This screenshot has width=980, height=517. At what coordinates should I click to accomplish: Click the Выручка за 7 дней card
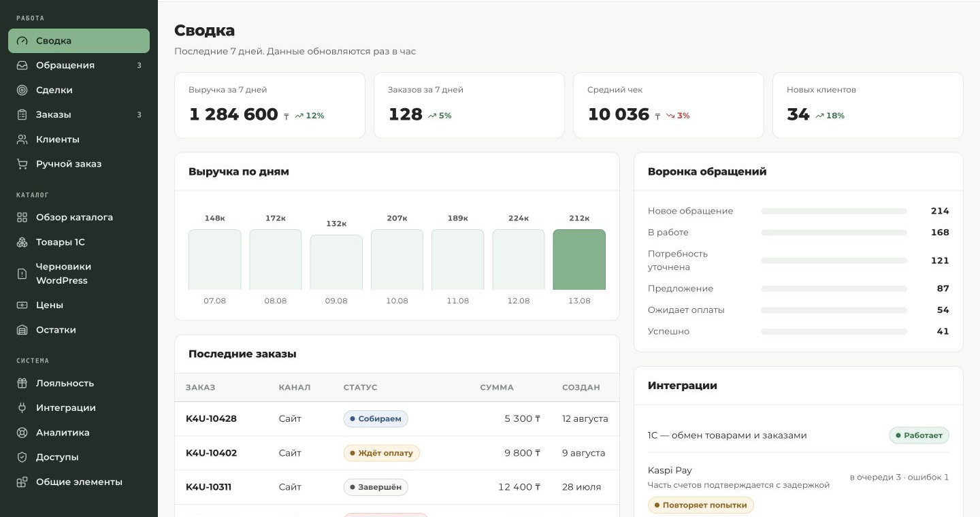tap(269, 105)
